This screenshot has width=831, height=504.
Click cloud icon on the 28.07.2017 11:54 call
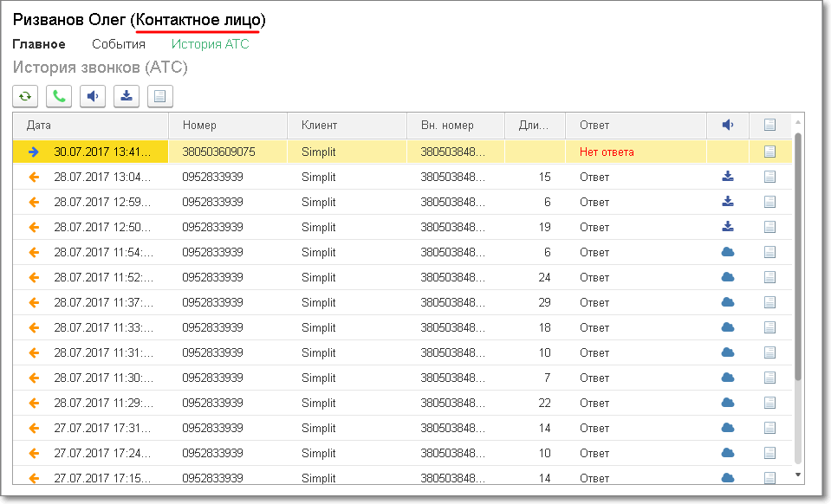(x=728, y=252)
